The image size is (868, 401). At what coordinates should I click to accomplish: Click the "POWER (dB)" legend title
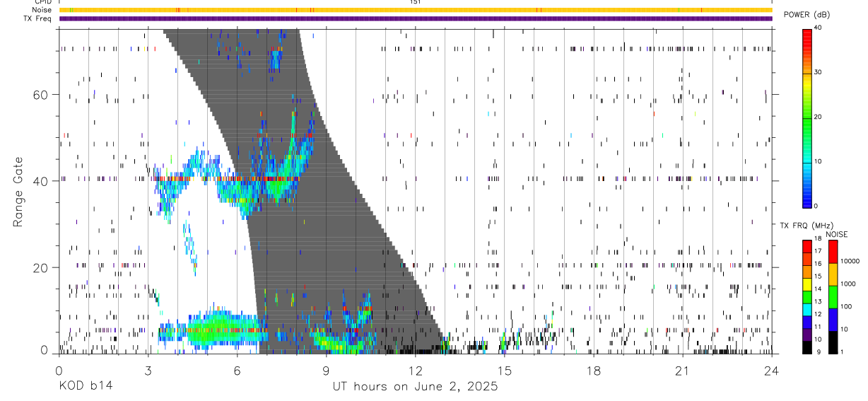pyautogui.click(x=807, y=15)
